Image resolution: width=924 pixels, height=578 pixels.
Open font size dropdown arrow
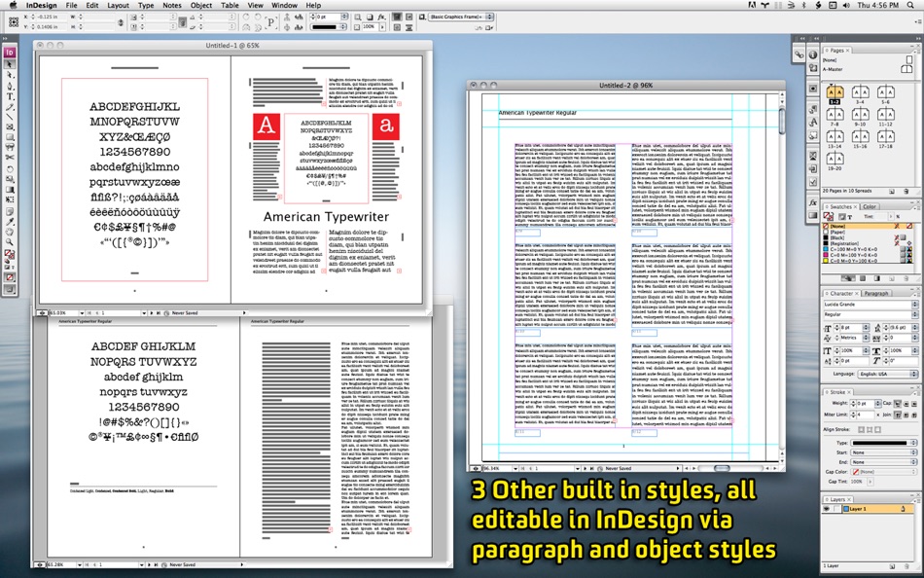point(867,327)
